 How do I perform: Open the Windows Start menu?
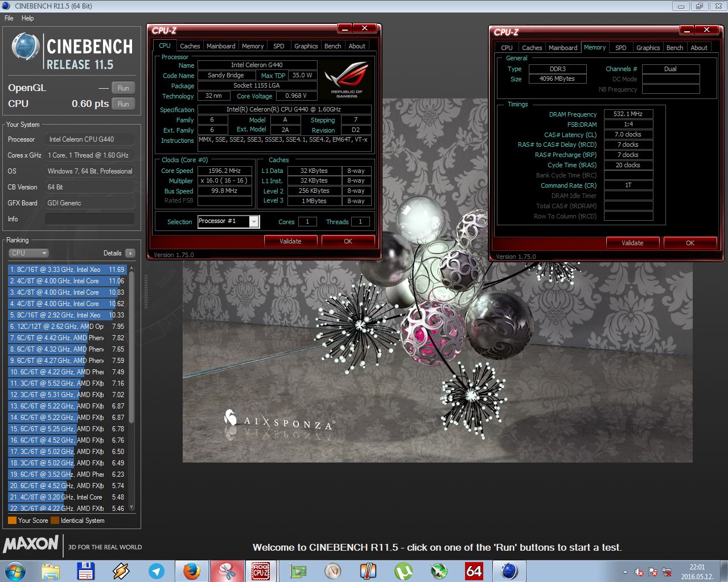coord(15,571)
